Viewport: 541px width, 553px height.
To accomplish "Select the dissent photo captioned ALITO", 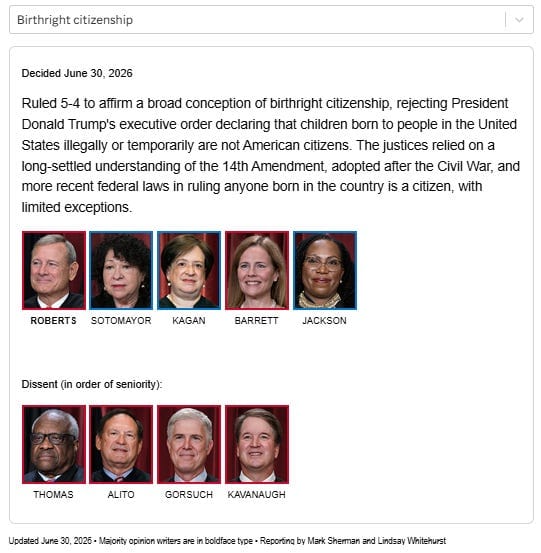I will pyautogui.click(x=121, y=444).
